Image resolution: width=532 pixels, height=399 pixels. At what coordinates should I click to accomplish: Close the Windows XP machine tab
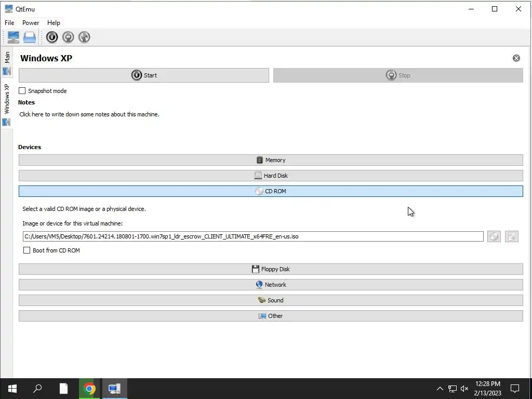[516, 58]
